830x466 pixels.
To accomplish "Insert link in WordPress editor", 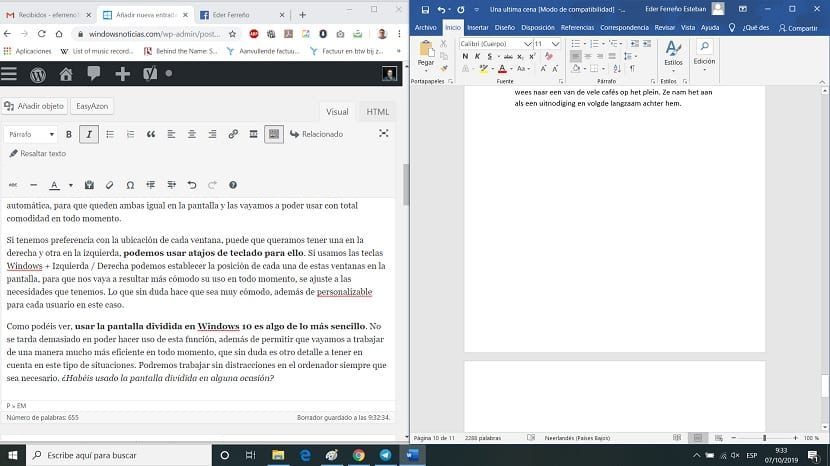I will point(233,135).
